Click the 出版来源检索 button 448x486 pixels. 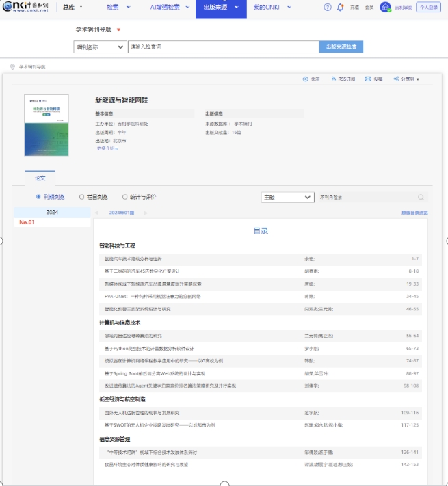[x=341, y=46]
